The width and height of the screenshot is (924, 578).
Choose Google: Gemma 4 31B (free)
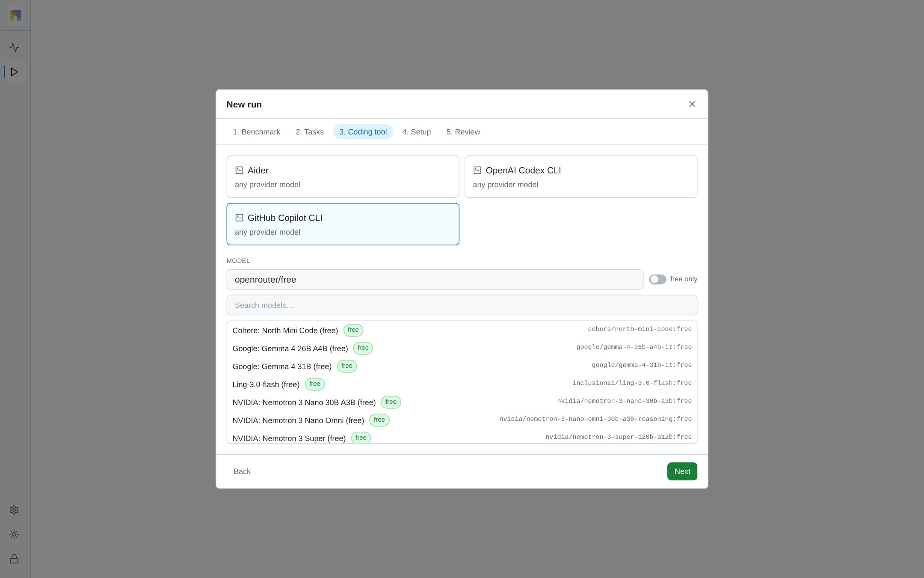(x=462, y=366)
